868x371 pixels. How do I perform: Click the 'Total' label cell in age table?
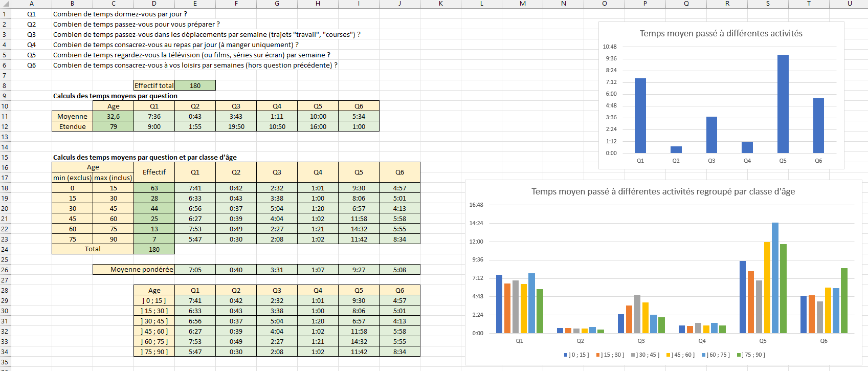(93, 249)
